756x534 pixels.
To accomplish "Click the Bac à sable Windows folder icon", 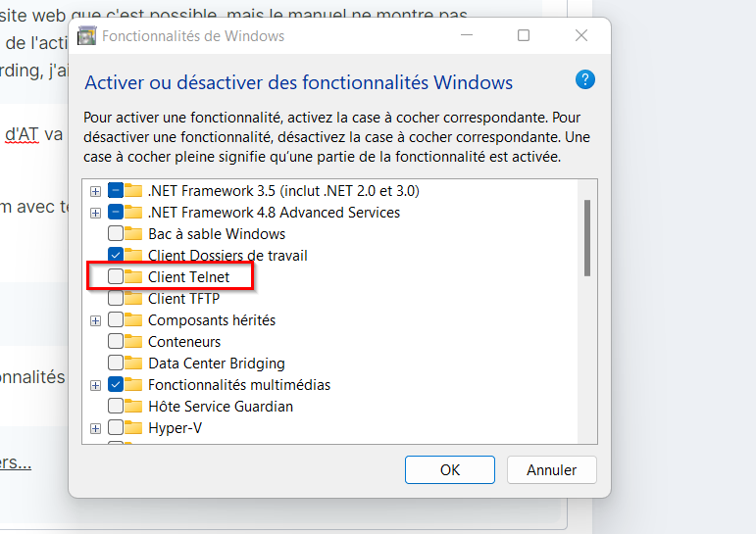I will (x=133, y=234).
